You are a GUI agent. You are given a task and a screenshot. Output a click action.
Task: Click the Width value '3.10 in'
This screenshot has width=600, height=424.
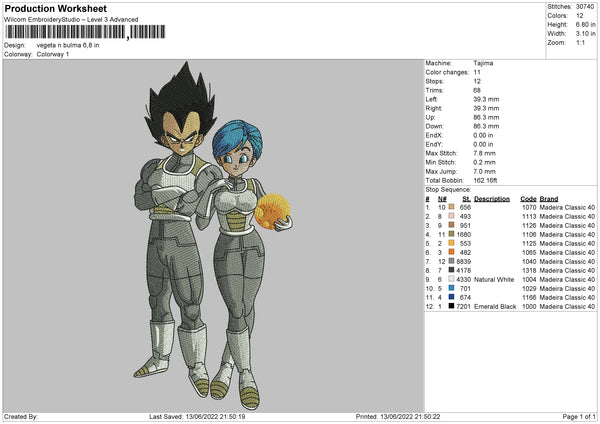click(x=585, y=34)
